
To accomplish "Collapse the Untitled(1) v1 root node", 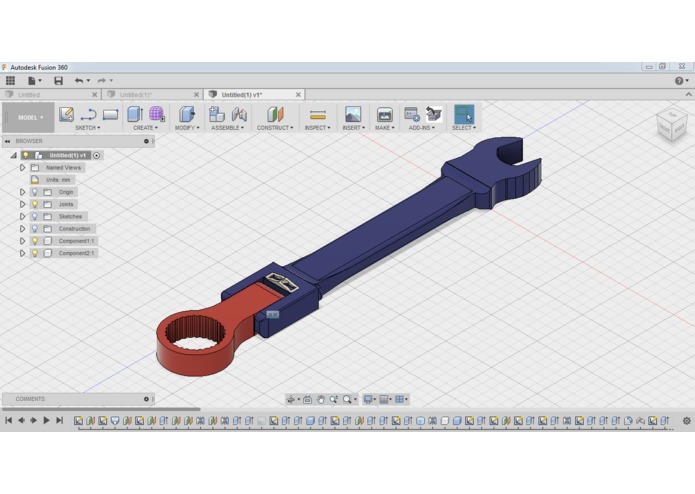I will [x=14, y=156].
